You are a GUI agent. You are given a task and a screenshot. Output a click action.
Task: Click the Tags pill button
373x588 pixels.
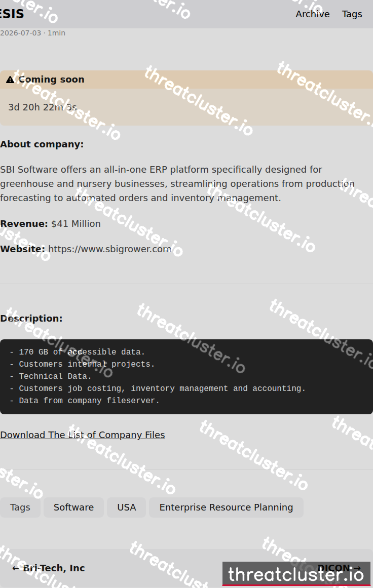pyautogui.click(x=20, y=507)
